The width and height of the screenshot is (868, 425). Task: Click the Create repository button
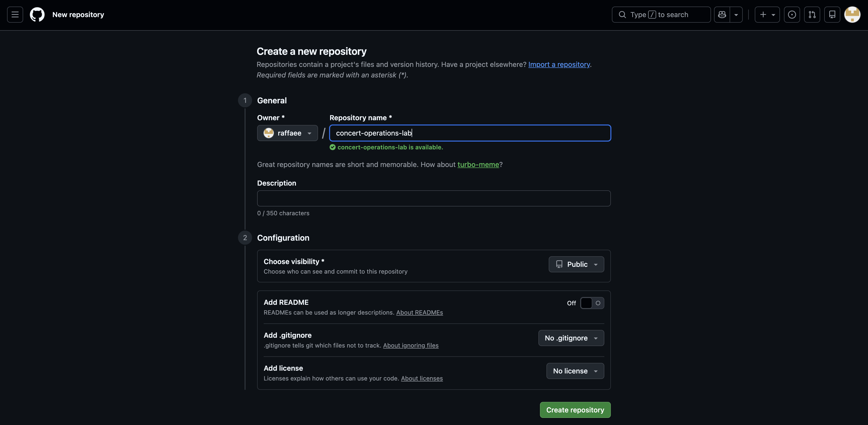(x=575, y=410)
